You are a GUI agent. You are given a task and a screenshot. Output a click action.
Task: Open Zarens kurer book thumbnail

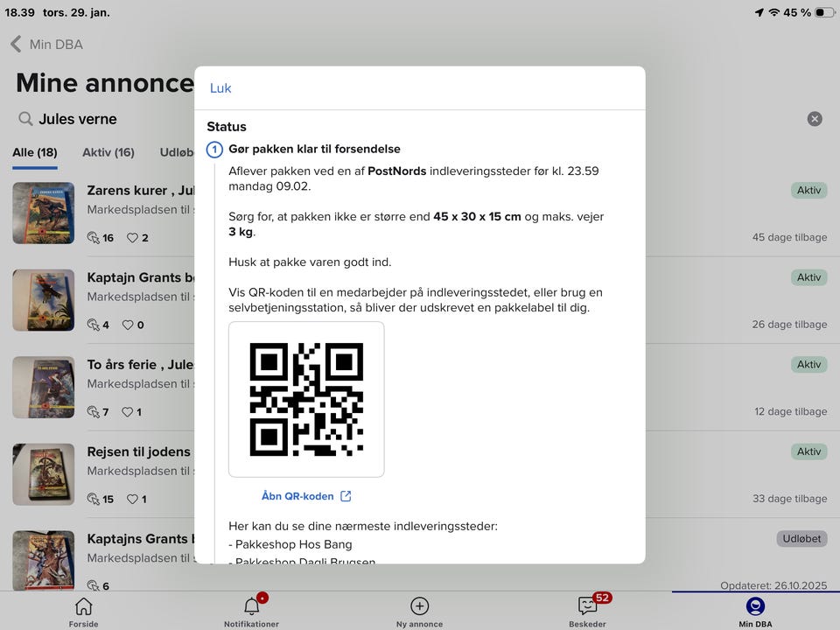44,213
